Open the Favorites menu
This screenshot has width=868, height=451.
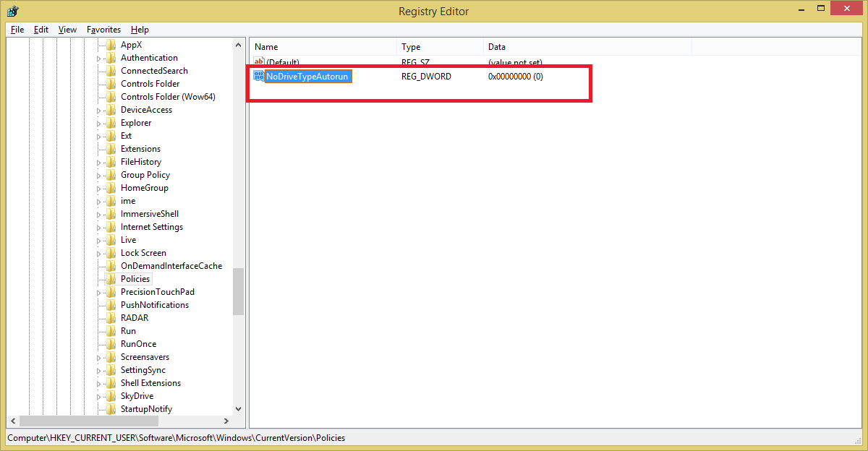103,30
